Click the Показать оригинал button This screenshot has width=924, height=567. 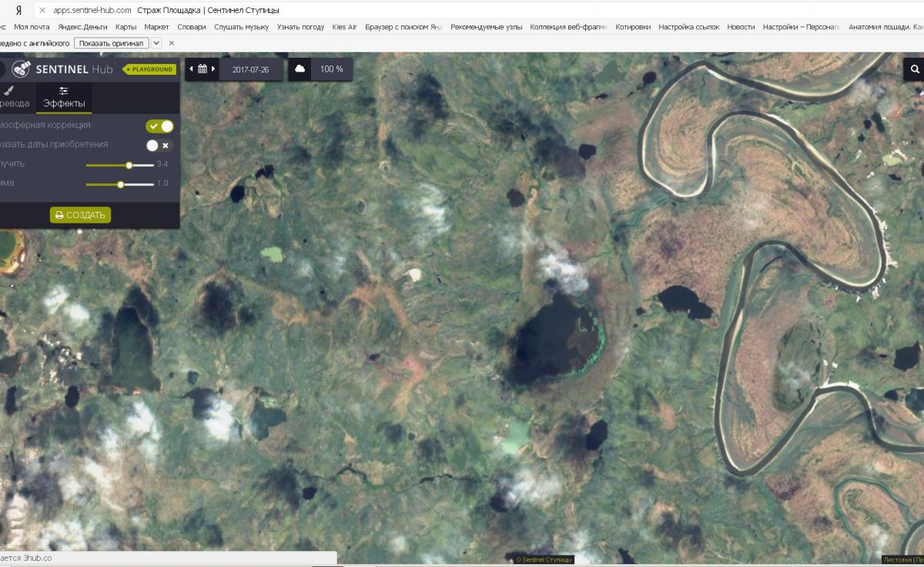click(112, 43)
